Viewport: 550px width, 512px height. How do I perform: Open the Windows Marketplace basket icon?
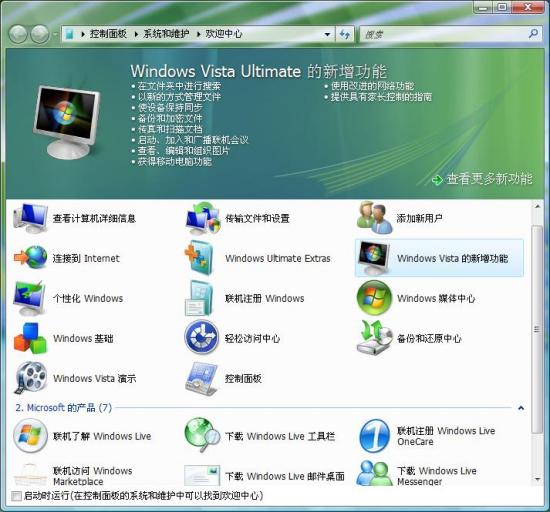tap(30, 475)
